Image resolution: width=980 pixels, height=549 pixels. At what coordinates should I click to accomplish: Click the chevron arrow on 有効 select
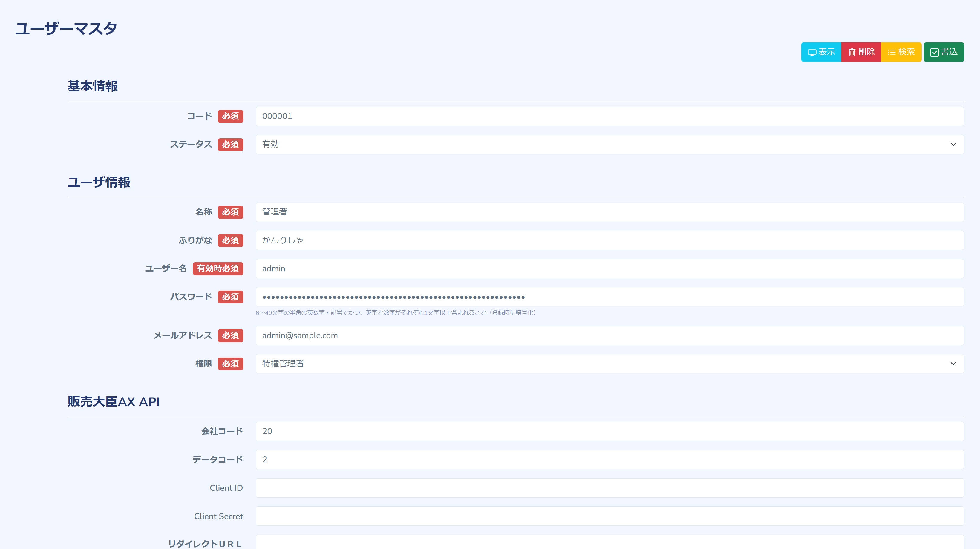953,145
